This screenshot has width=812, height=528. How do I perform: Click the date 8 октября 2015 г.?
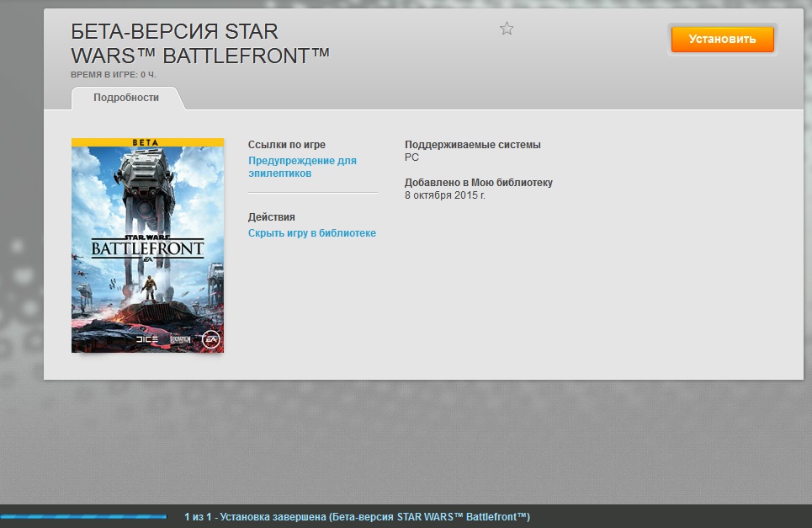(x=445, y=195)
